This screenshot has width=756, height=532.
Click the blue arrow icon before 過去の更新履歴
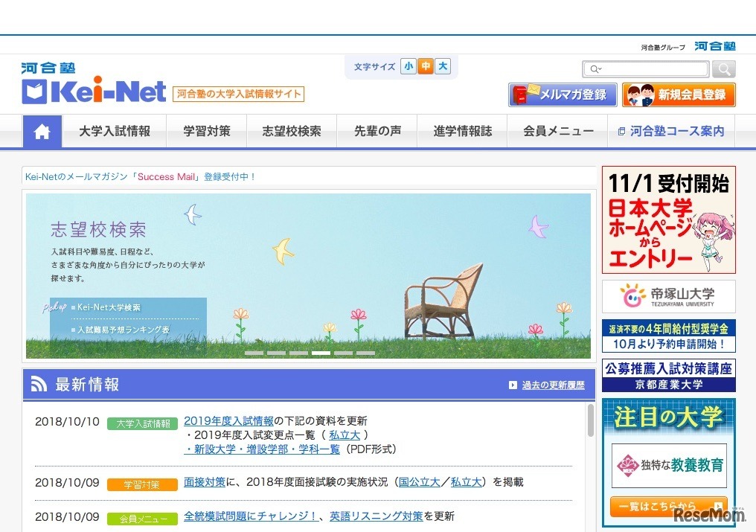[x=512, y=385]
